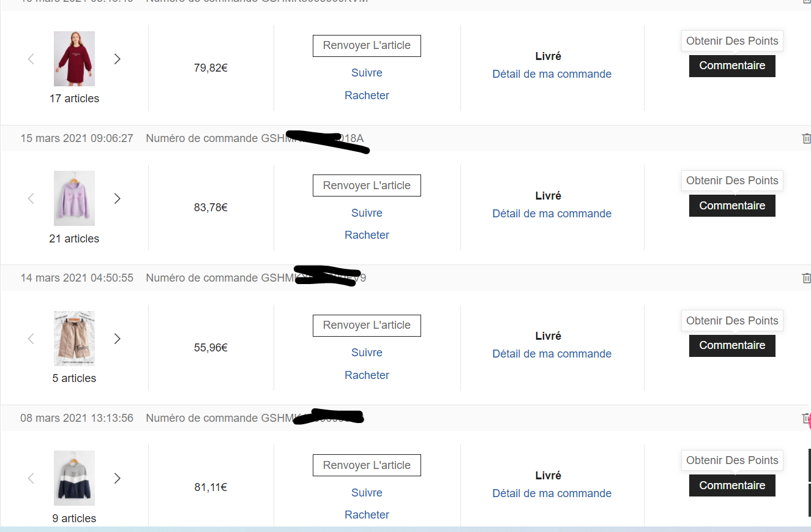Viewport: 811px width, 532px height.
Task: Click Renvoyer L'article for the 83,78€ order
Action: coord(367,185)
